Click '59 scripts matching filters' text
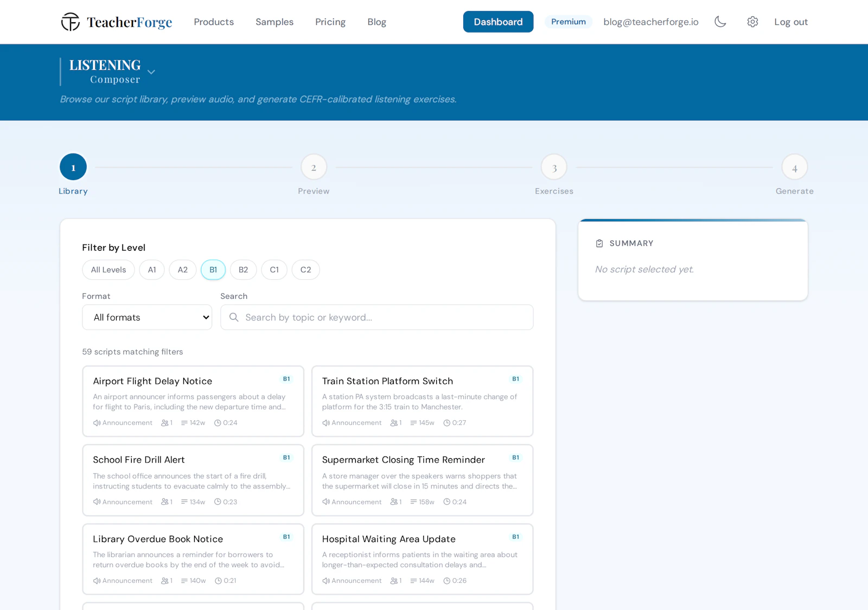Image resolution: width=868 pixels, height=610 pixels. pos(132,352)
